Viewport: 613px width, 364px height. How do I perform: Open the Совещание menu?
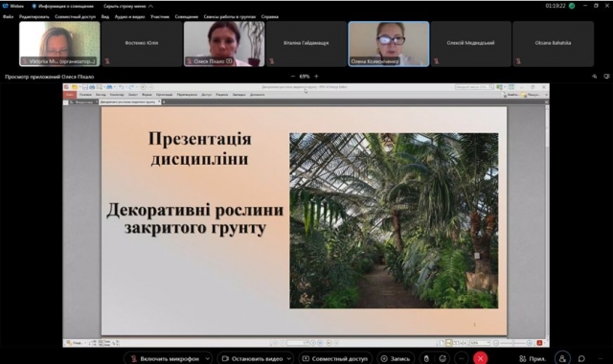187,17
